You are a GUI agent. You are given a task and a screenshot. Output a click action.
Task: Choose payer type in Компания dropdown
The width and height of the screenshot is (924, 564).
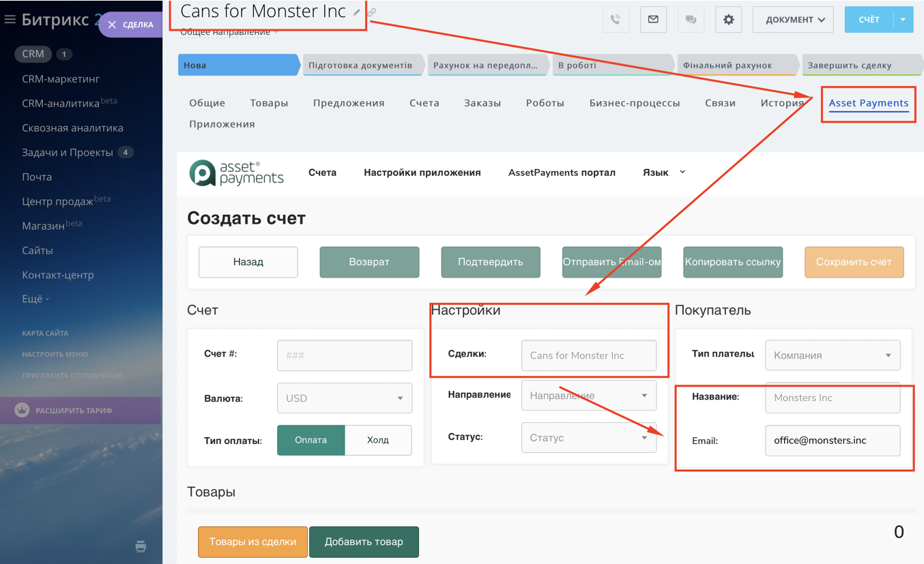pos(833,355)
